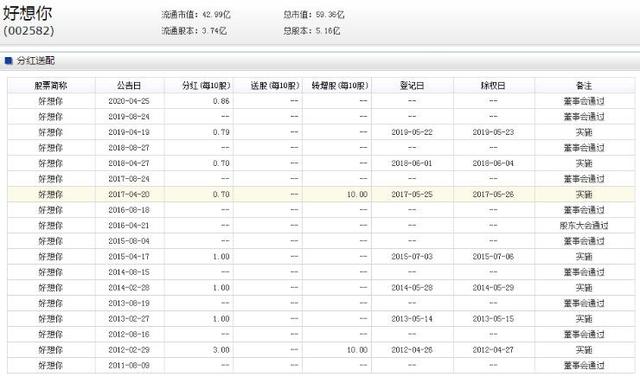
Task: Click 10.00 转增股 in the 2012-02-29 row
Action: (x=357, y=350)
